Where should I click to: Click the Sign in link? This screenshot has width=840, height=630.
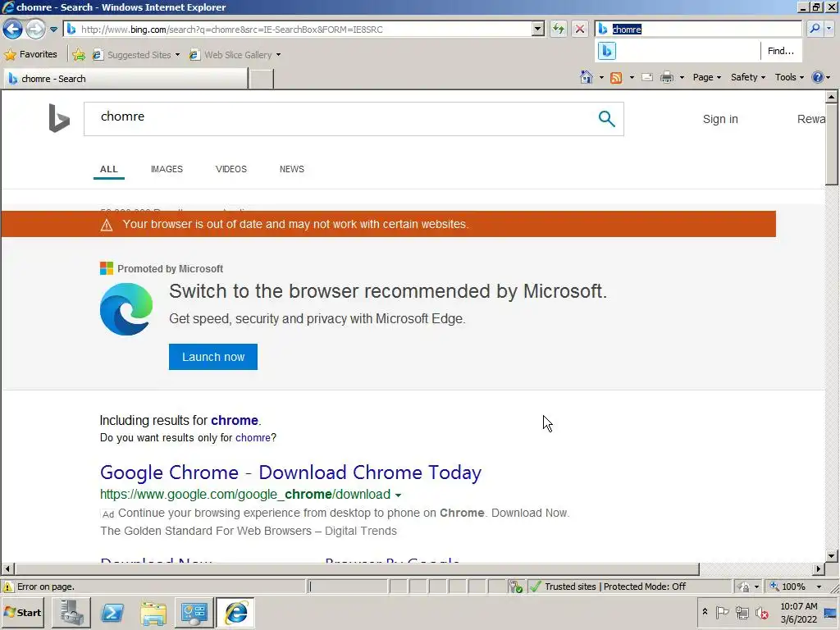click(x=720, y=119)
